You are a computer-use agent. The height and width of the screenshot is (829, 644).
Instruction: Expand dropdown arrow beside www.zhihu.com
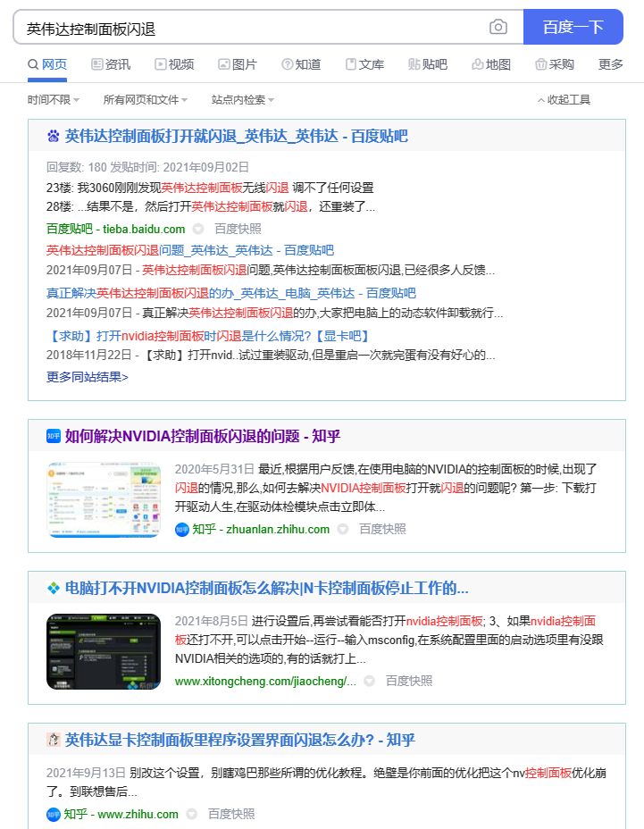[x=192, y=814]
